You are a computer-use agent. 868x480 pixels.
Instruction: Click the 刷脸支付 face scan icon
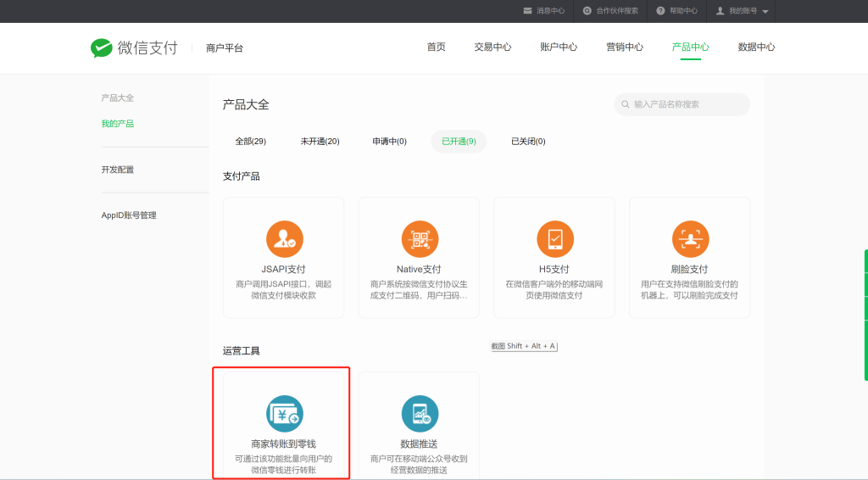690,239
